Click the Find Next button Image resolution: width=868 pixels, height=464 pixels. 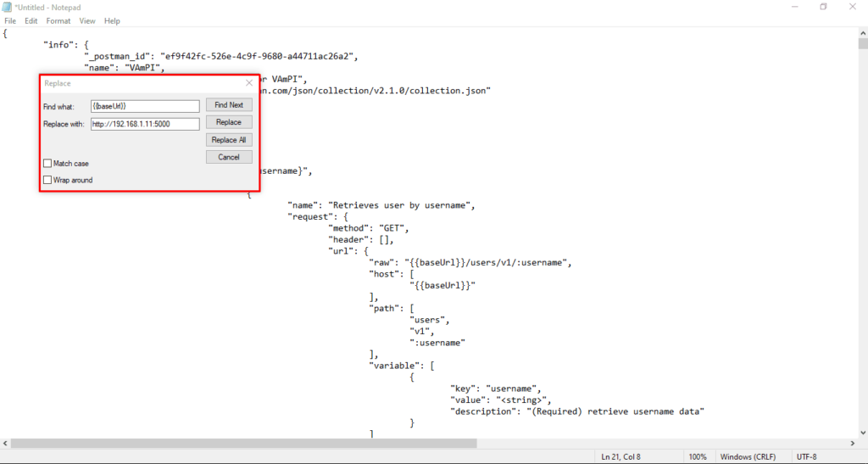point(229,104)
